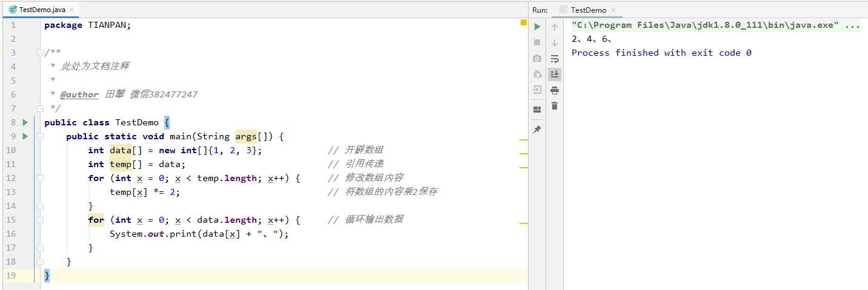Screen dimensions: 868x290
Task: Click the Attach Debugger bug icon
Action: 537,74
